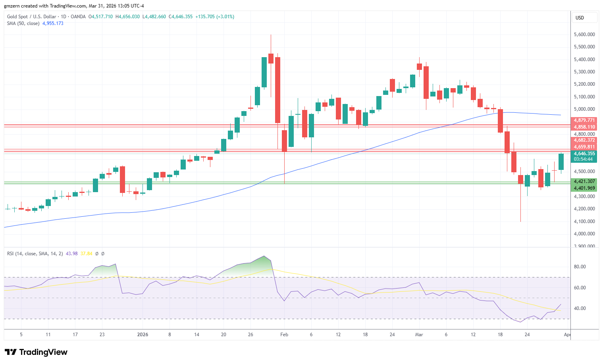603x364 pixels.
Task: Click the Feb label on time axis
Action: 284,335
